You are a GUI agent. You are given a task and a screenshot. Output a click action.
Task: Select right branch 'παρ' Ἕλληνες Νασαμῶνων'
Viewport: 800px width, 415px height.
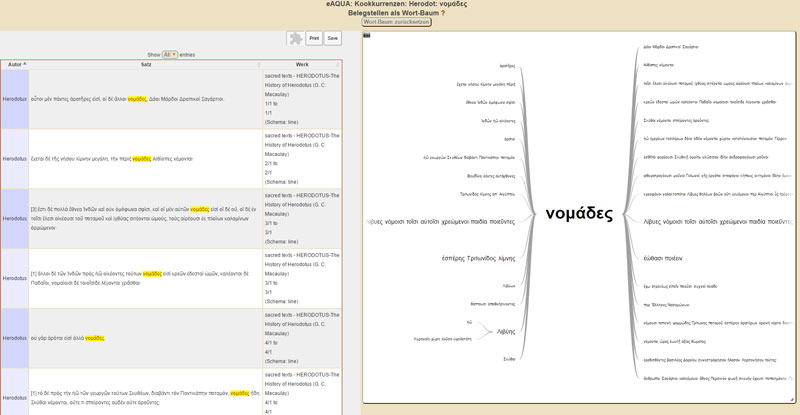pyautogui.click(x=666, y=305)
